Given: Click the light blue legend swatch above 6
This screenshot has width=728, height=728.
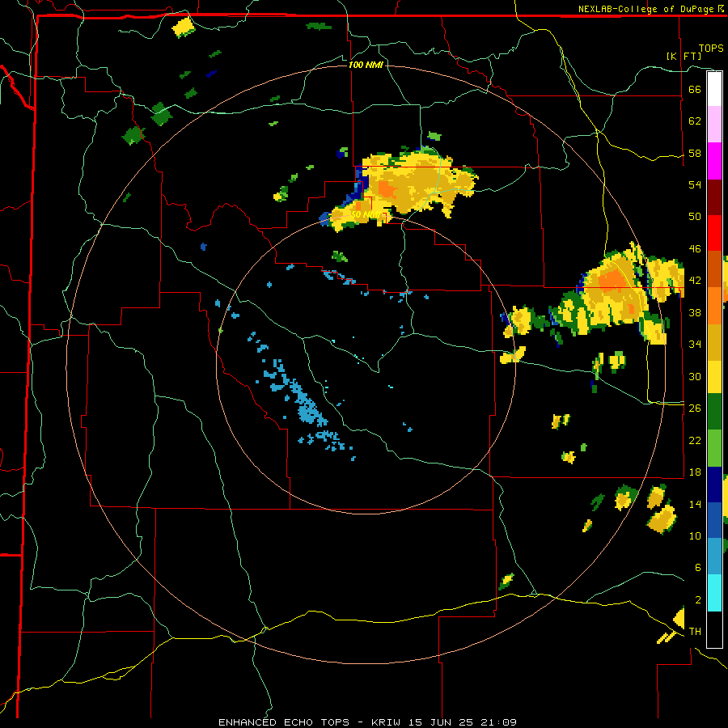Looking at the screenshot, I should point(714,557).
